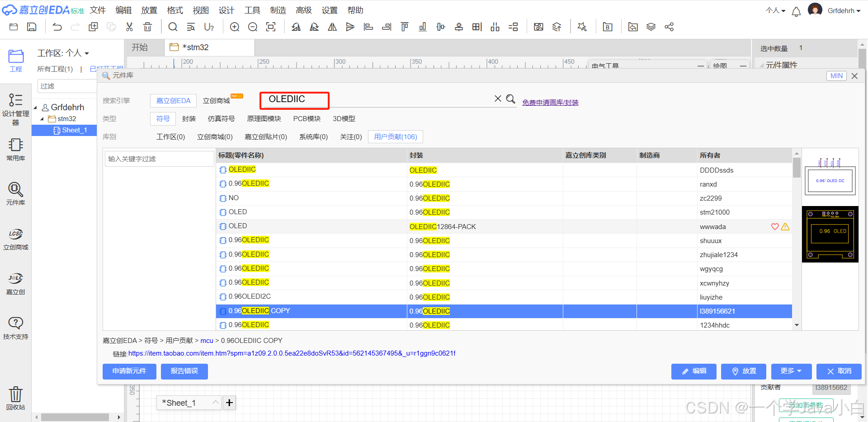Click the share icon in toolbar

669,27
